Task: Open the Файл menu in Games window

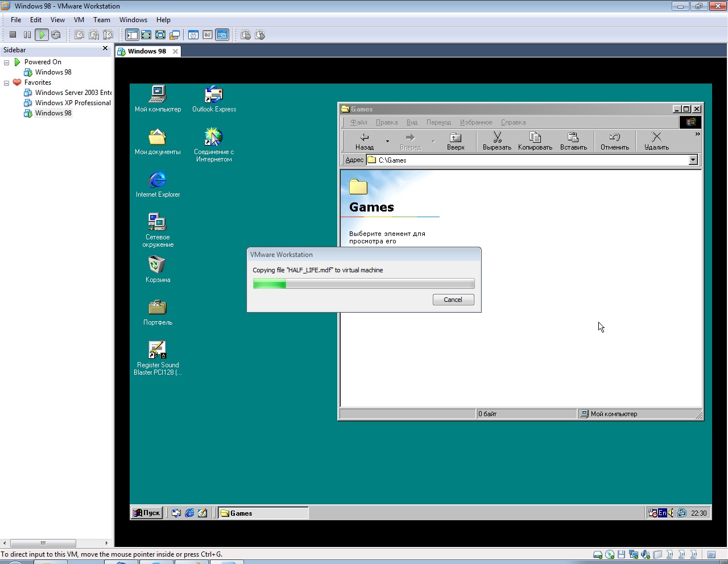Action: (358, 122)
